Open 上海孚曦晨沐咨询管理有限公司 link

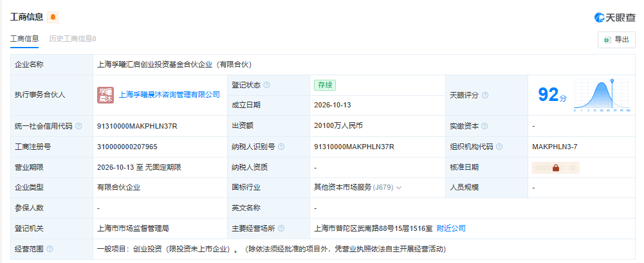169,95
